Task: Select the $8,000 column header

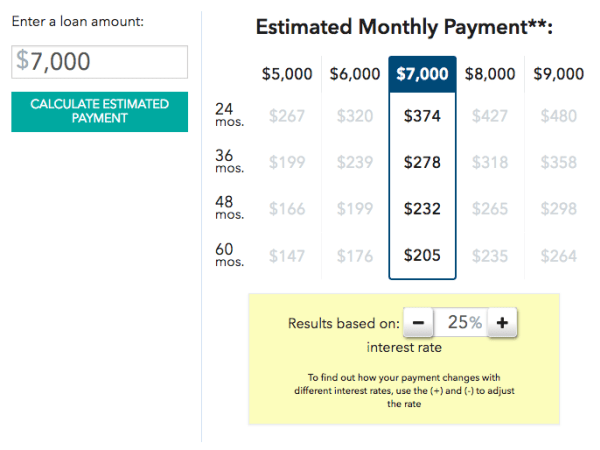Action: [490, 74]
